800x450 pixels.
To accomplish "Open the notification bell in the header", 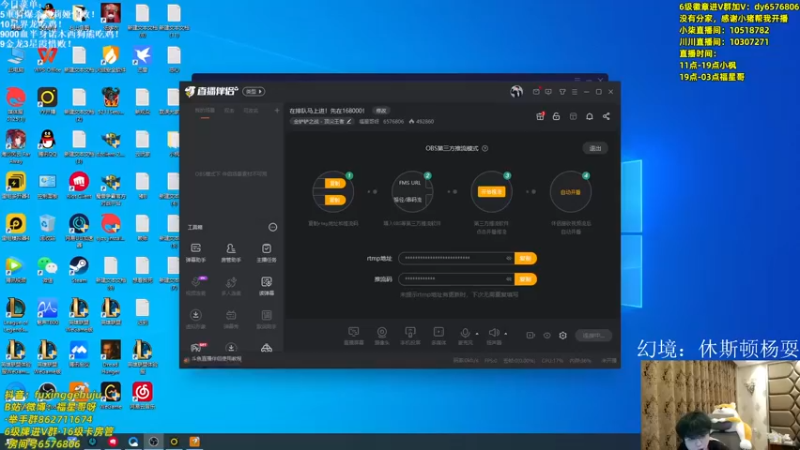I will [x=589, y=116].
